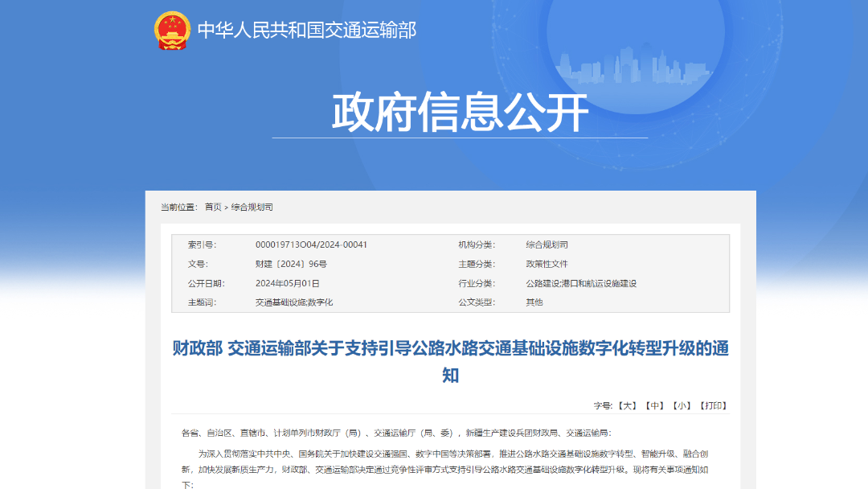868x489 pixels.
Task: Click the 政策性文件 topic classification value
Action: click(547, 264)
